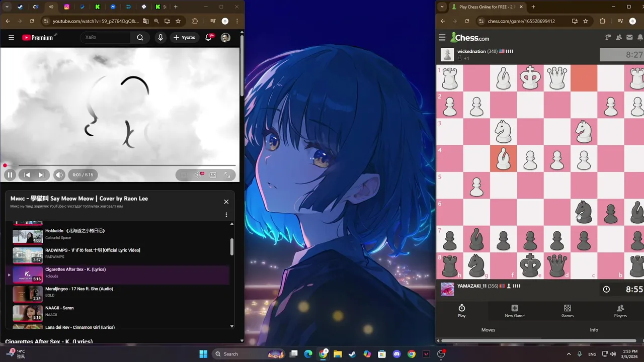
Task: Reload the YouTube page
Action: (x=32, y=21)
